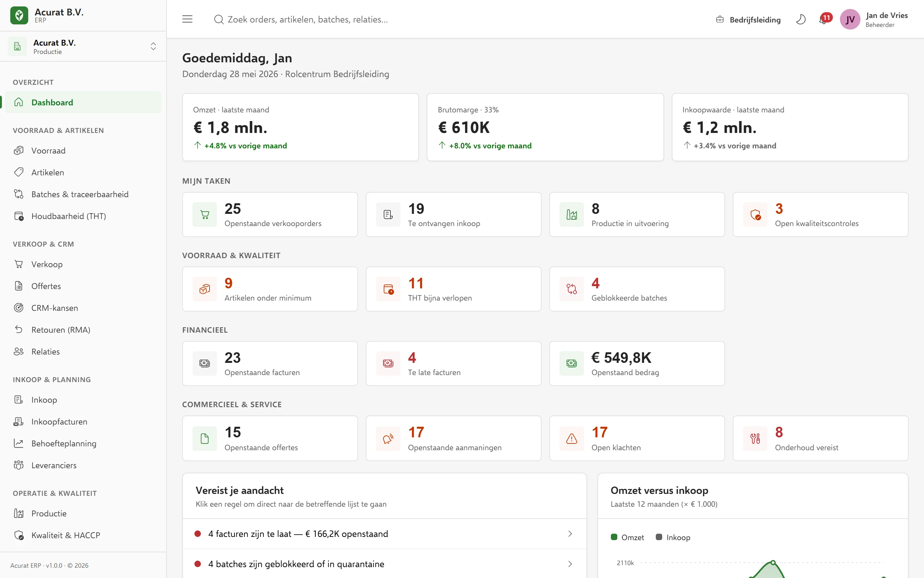Image resolution: width=924 pixels, height=578 pixels.
Task: Click calendar icon on THT bijna verlopen tile
Action: [388, 289]
